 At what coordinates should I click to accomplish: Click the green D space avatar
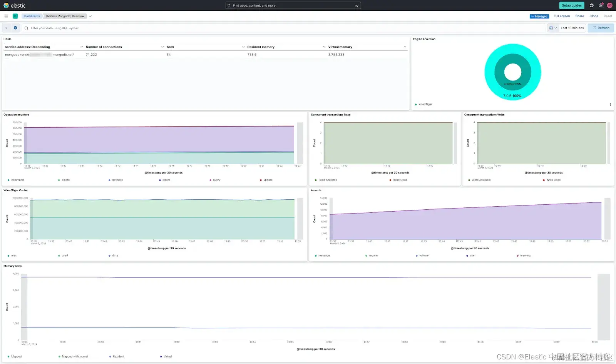click(x=15, y=16)
